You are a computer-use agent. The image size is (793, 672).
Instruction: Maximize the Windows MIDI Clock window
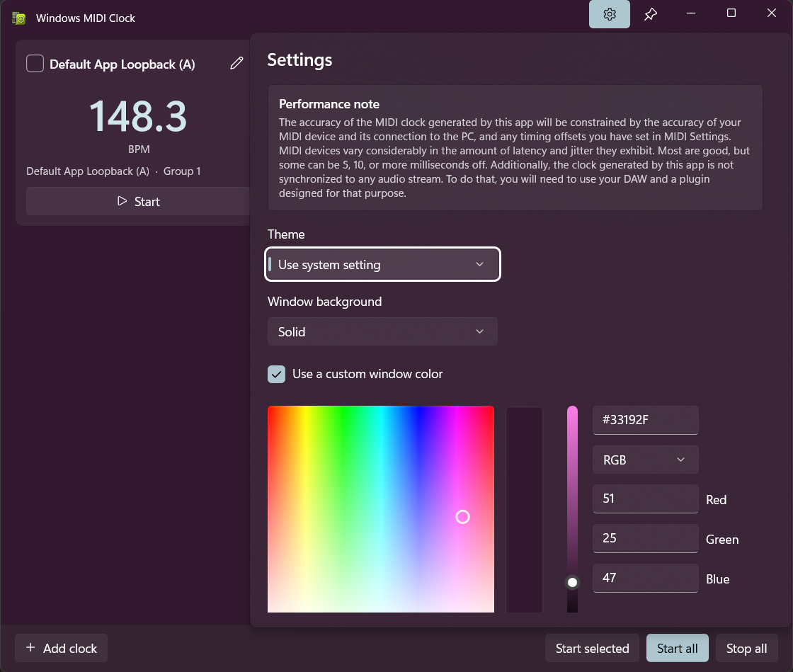tap(731, 13)
